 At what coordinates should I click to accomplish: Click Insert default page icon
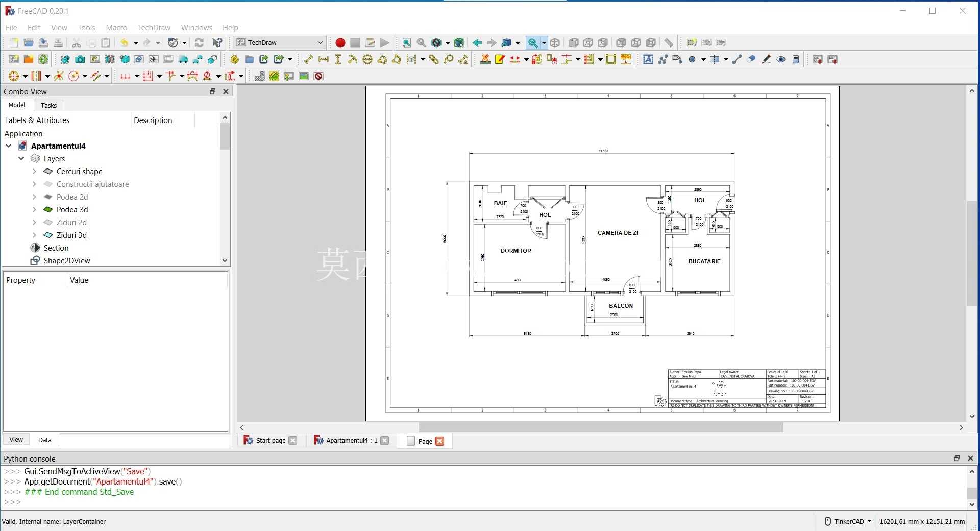[x=14, y=59]
